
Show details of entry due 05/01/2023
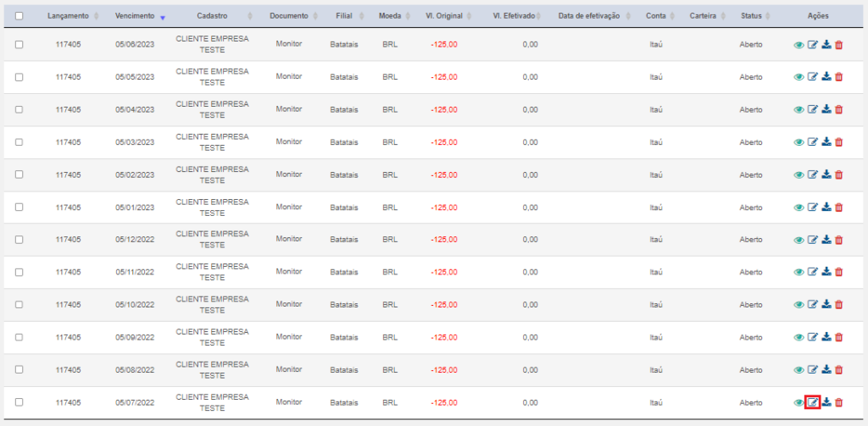[x=798, y=208]
